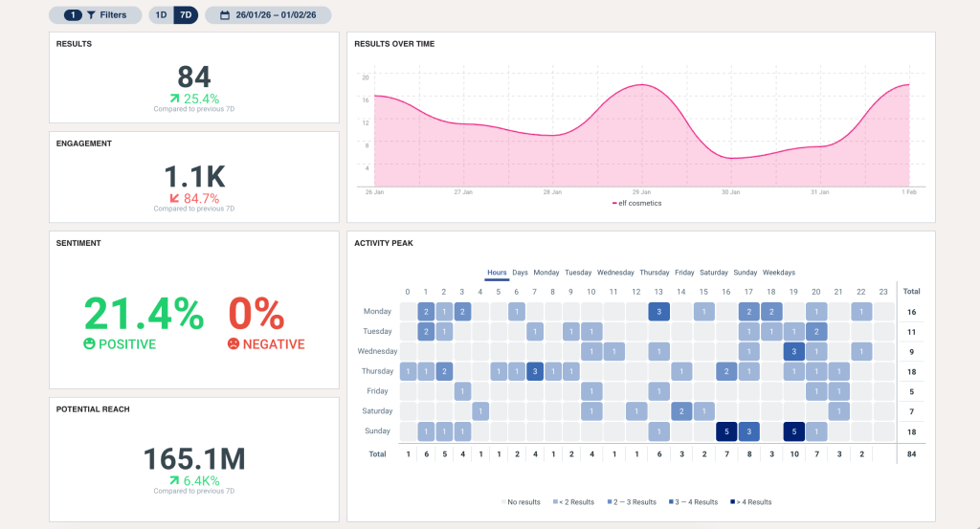Screen dimensions: 980x529
Task: Open the Weekdays tab
Action: point(779,273)
